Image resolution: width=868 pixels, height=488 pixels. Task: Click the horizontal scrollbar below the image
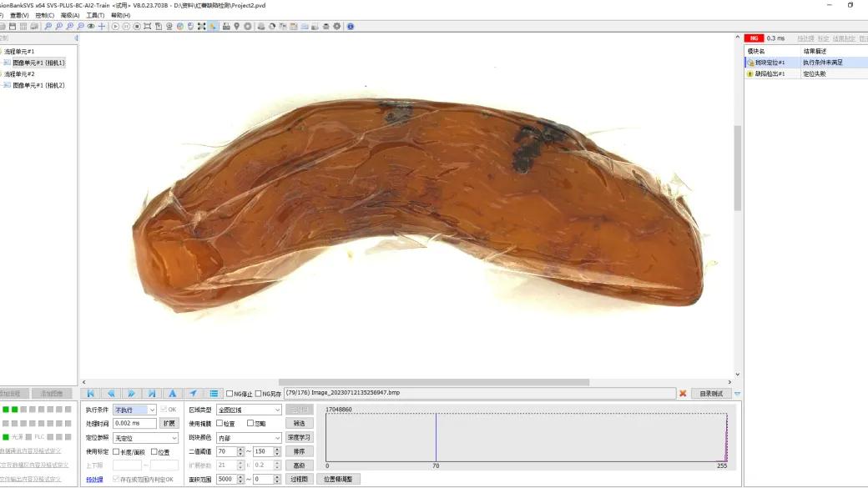tap(434, 382)
